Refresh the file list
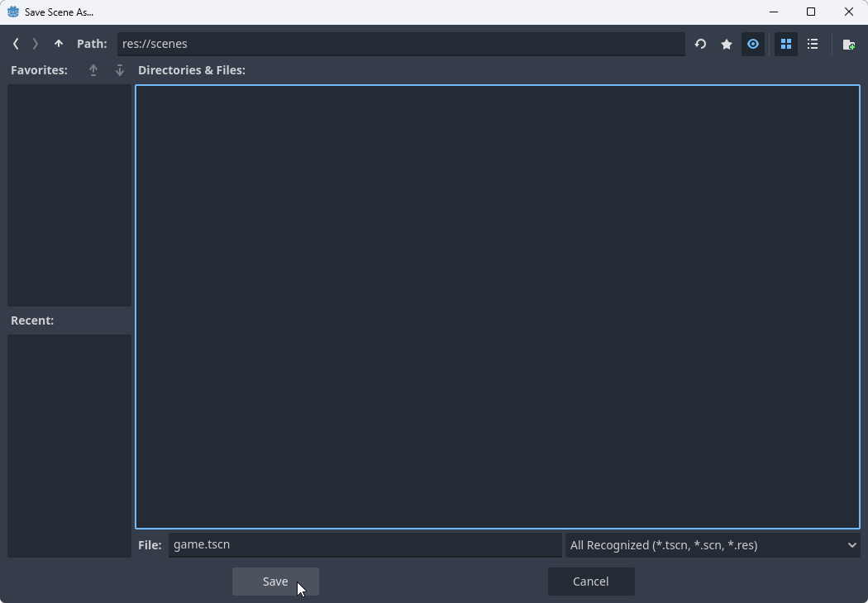This screenshot has width=868, height=603. click(x=700, y=44)
